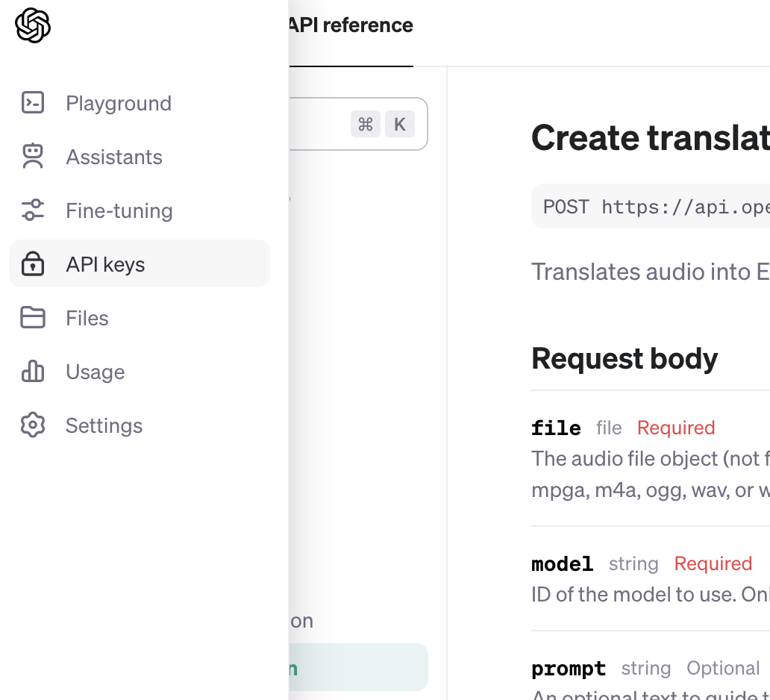This screenshot has width=770, height=700.
Task: Click Required label beside file parameter
Action: 676,428
